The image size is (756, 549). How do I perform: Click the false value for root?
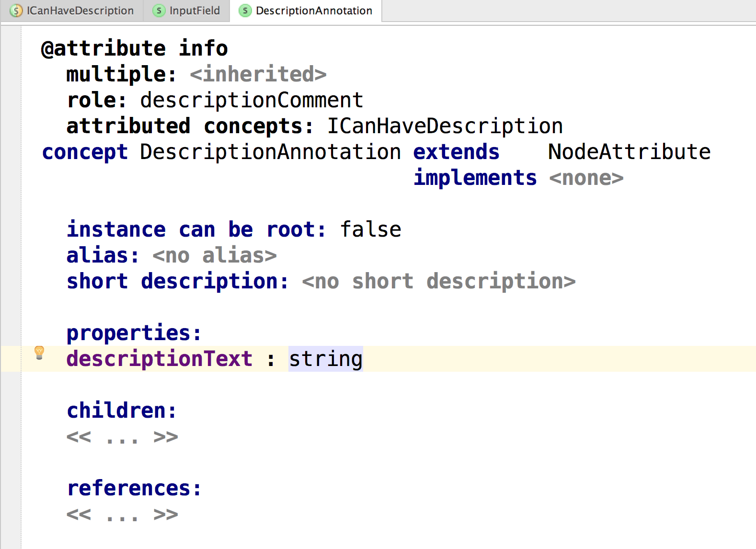[x=370, y=229]
